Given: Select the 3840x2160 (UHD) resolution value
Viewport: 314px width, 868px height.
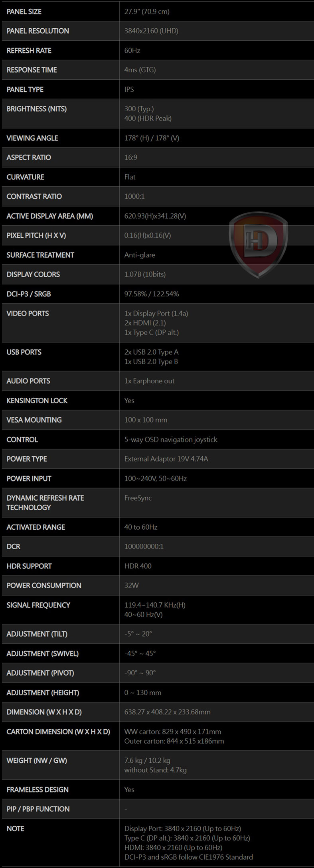Looking at the screenshot, I should tap(151, 31).
